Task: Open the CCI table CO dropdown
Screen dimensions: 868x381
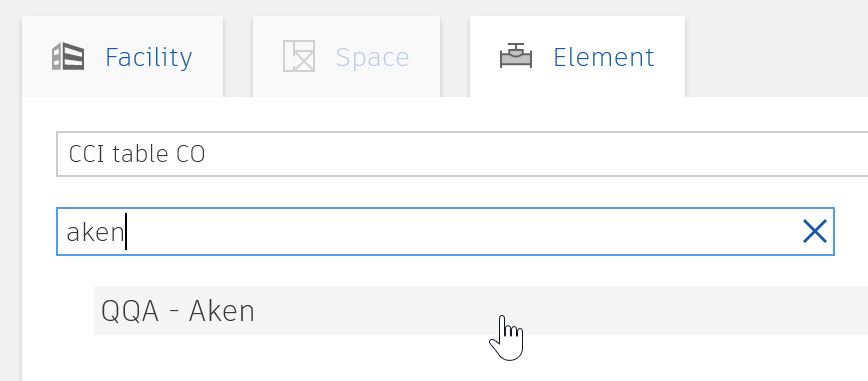Action: (462, 154)
